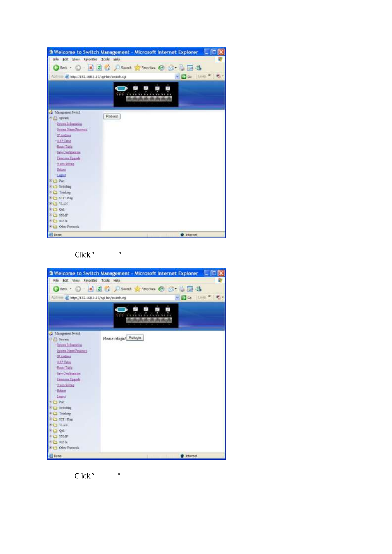Click the Reboot link in the Reboot window tree
392x554 pixels.
[x=61, y=170]
